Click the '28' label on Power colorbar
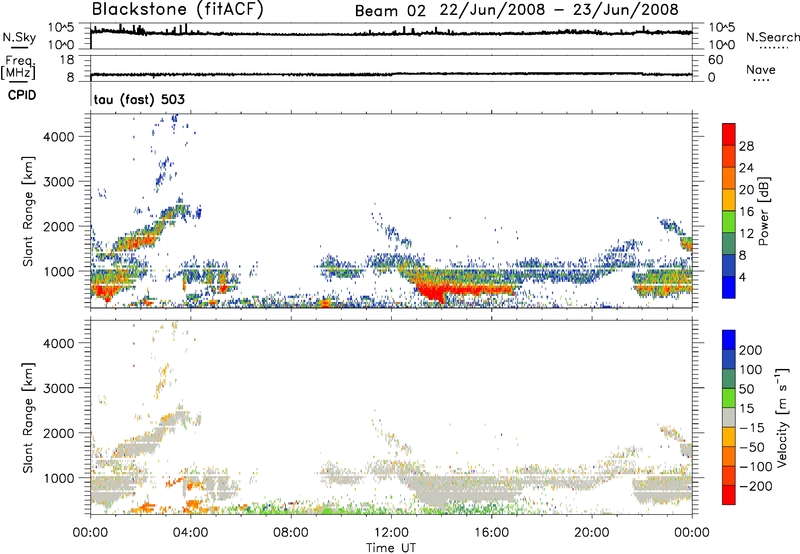Viewport: 800px width, 554px height. point(746,146)
